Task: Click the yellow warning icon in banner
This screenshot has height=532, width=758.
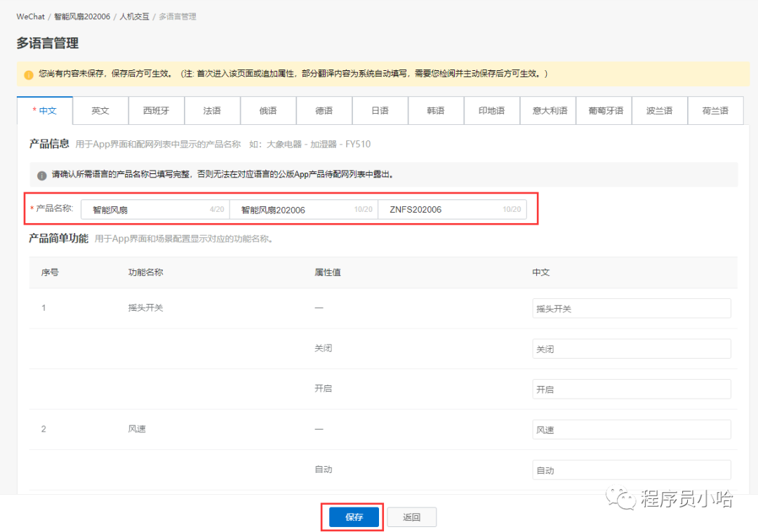Action: [x=29, y=74]
